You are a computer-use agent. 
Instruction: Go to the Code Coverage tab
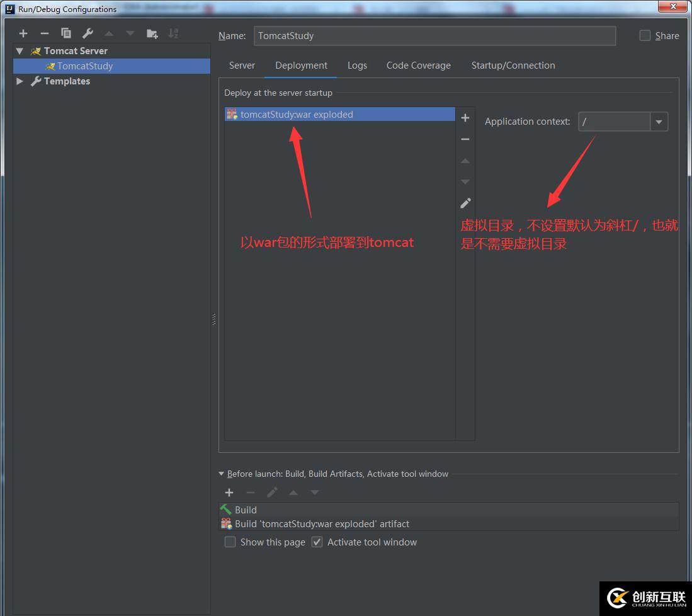click(418, 66)
